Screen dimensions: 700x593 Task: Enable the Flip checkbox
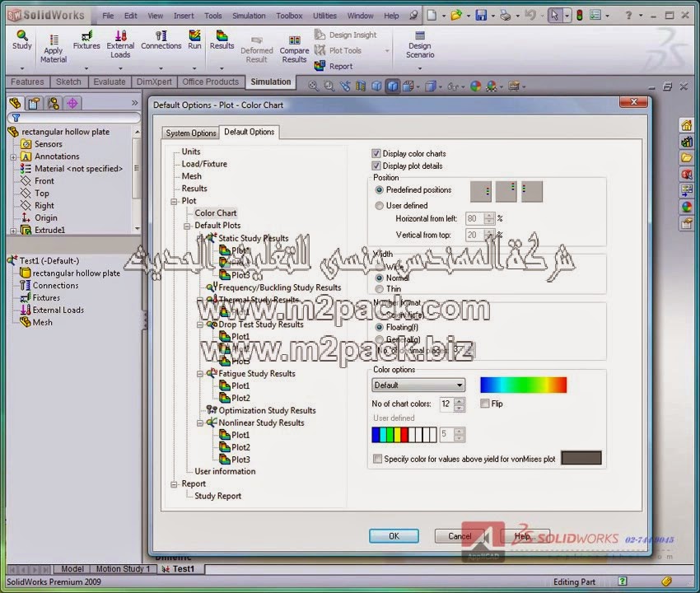(485, 404)
